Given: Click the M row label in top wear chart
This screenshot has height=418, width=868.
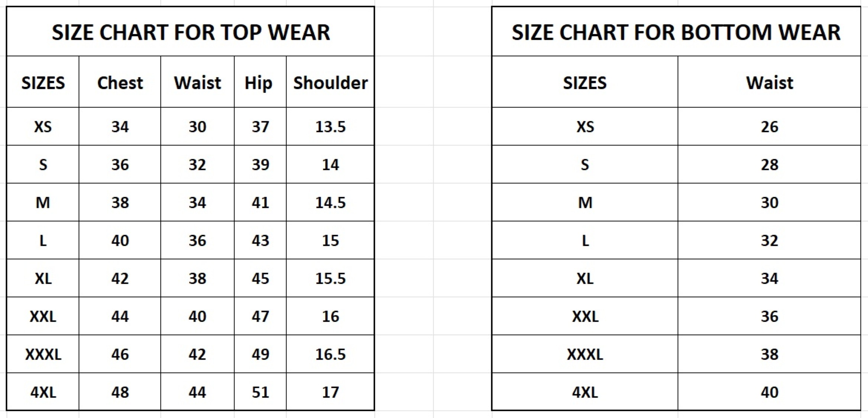Looking at the screenshot, I should pyautogui.click(x=43, y=203).
